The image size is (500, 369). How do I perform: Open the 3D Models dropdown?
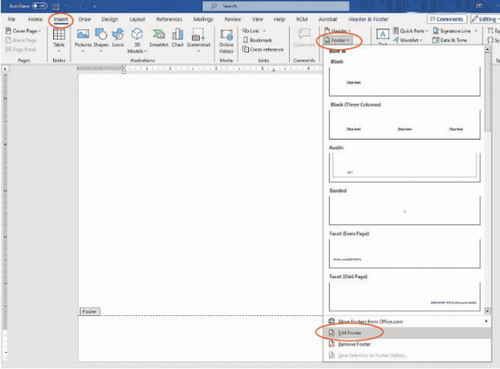(x=137, y=41)
